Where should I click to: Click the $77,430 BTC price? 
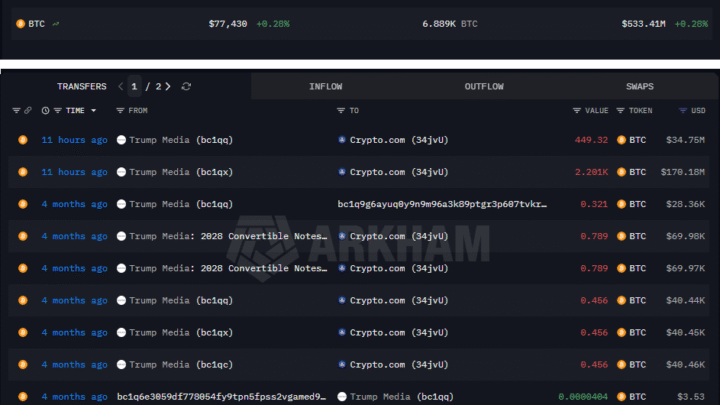point(228,24)
